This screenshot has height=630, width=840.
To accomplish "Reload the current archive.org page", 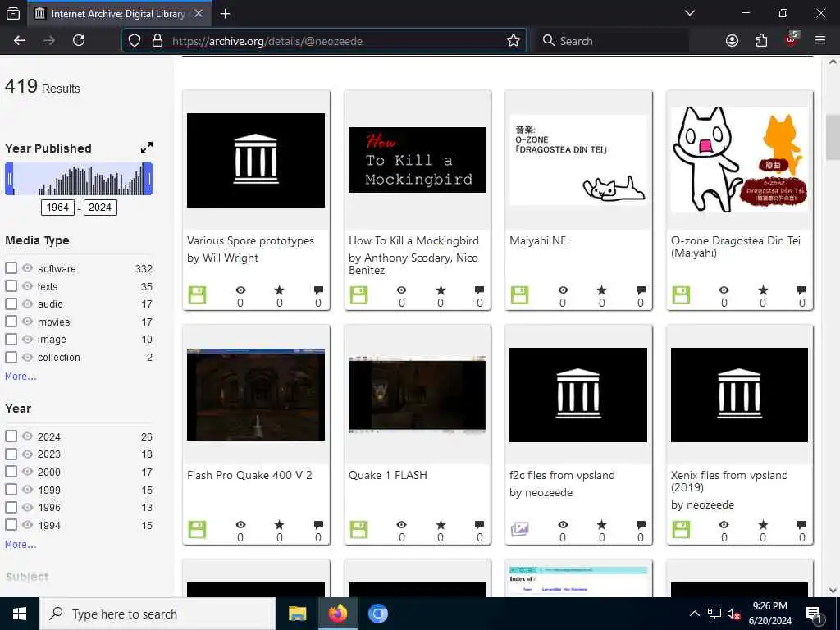I will pyautogui.click(x=79, y=41).
